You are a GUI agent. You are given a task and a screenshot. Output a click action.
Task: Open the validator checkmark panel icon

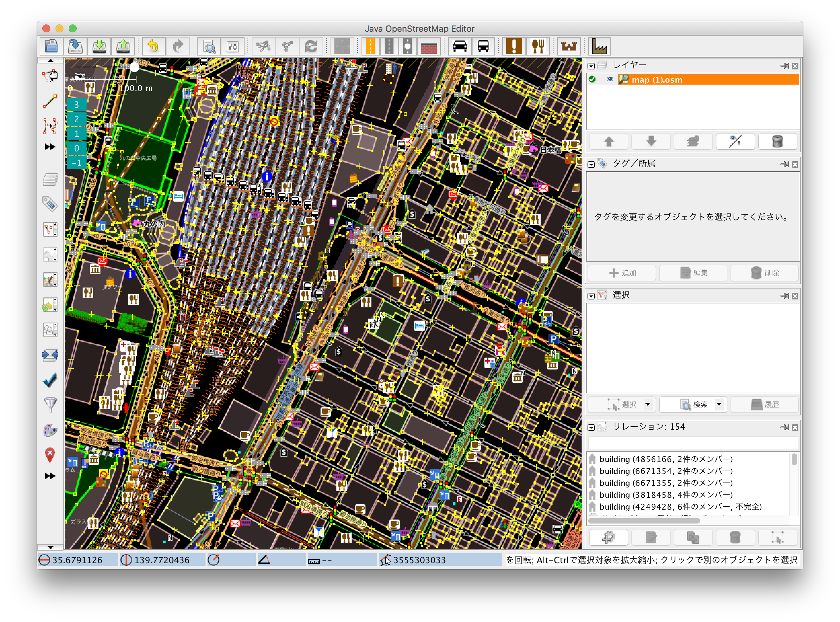pos(50,380)
